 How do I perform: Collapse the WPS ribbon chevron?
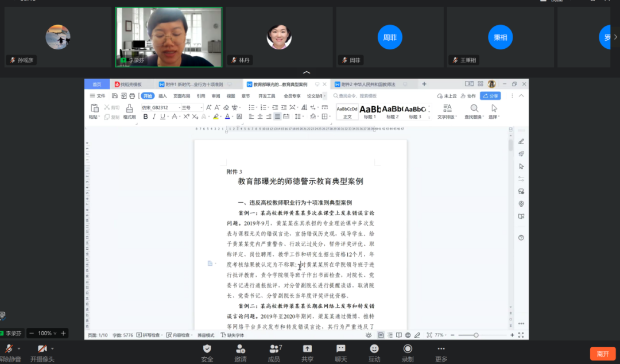(521, 96)
